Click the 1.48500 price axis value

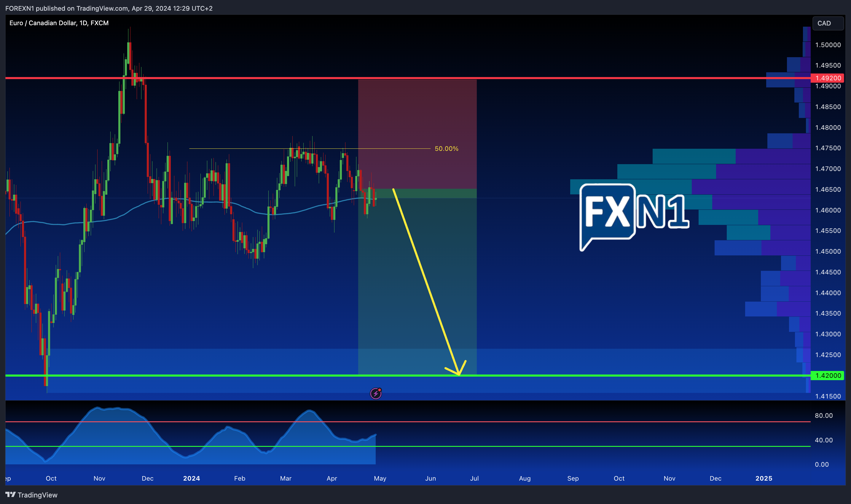[828, 107]
